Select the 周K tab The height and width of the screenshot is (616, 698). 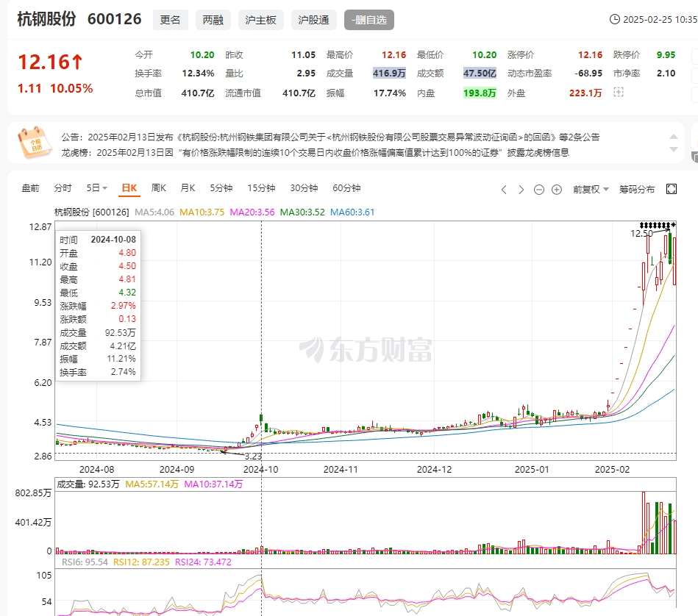click(158, 188)
